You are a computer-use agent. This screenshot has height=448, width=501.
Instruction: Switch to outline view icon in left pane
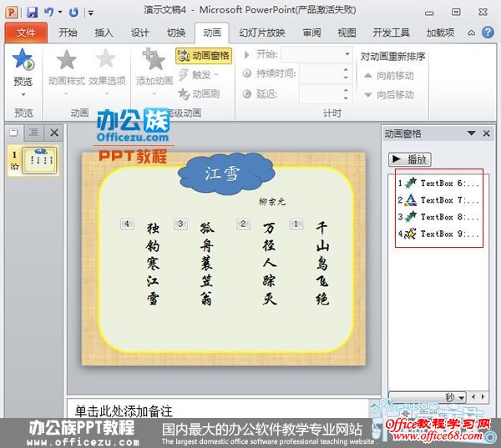pyautogui.click(x=33, y=133)
